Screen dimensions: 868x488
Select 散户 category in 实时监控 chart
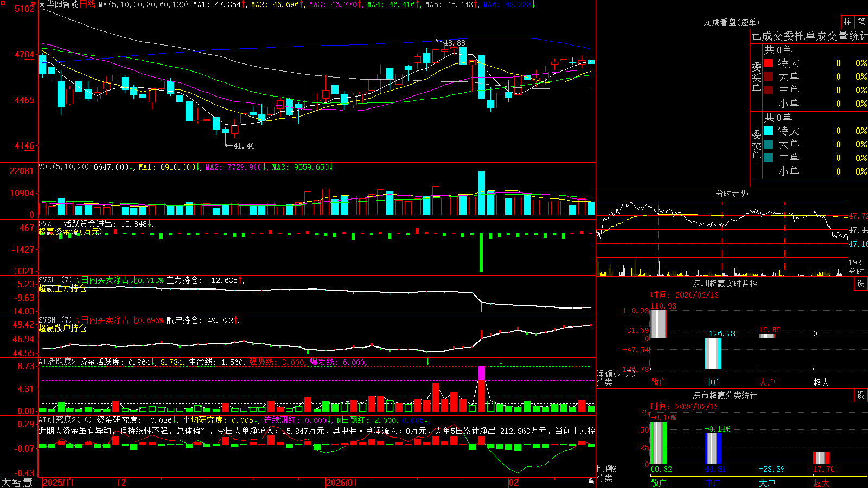click(x=659, y=382)
